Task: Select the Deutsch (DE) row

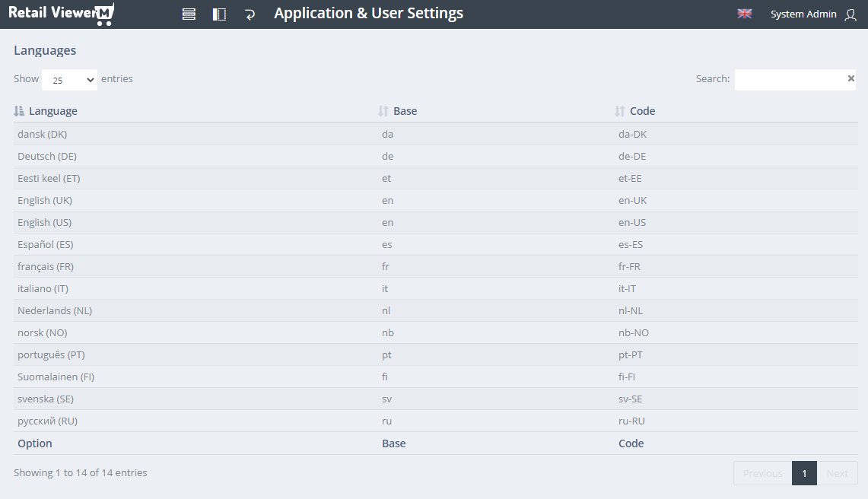Action: (436, 156)
